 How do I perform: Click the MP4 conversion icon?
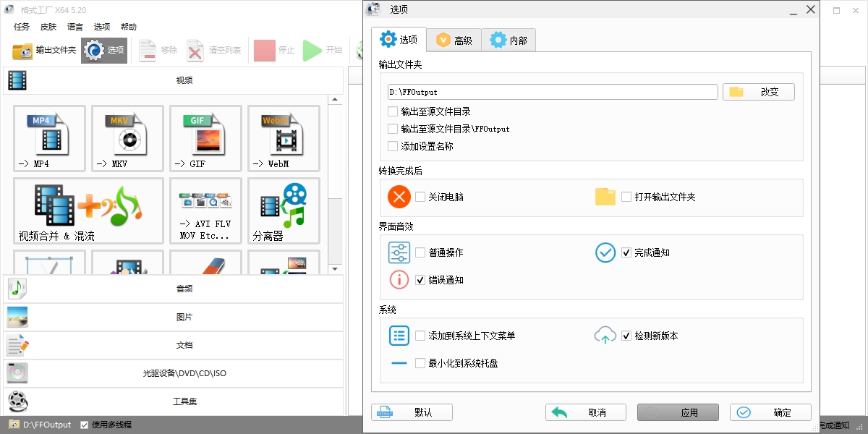tap(49, 138)
